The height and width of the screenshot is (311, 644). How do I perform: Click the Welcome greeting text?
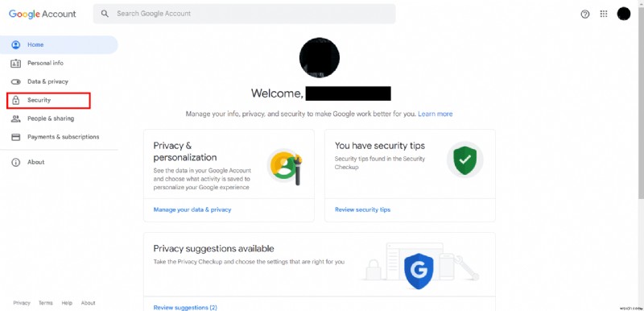click(277, 93)
